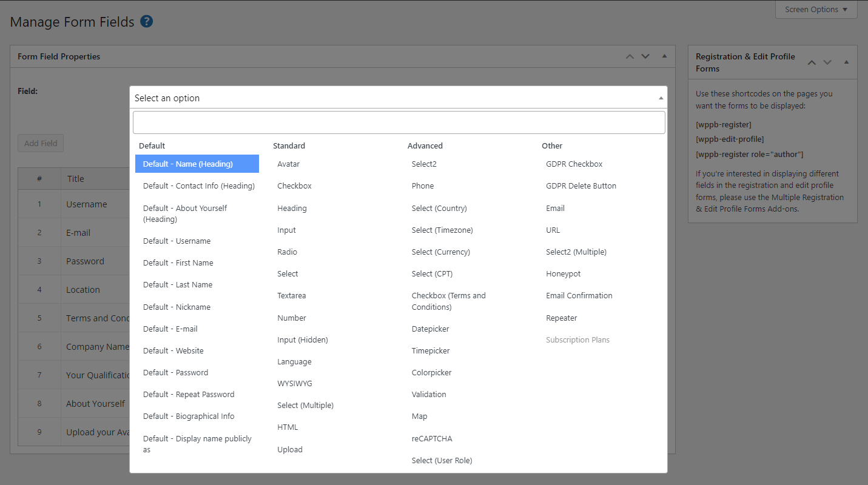Click the dropdown search input field

pyautogui.click(x=399, y=122)
